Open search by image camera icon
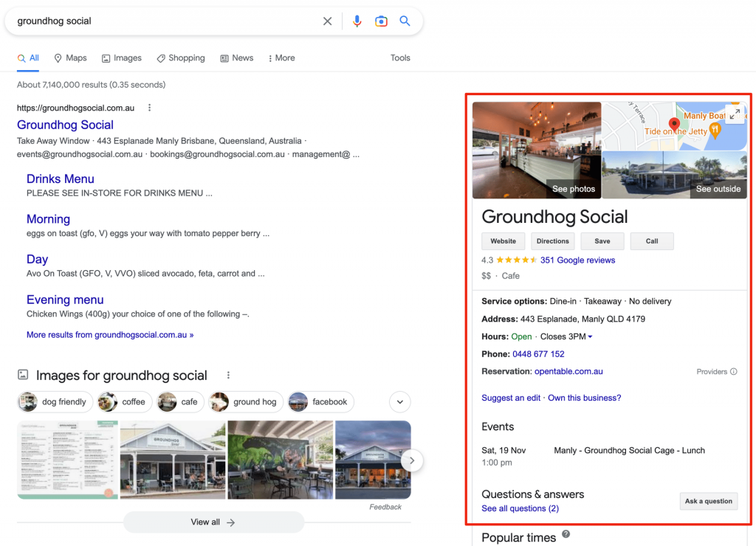The width and height of the screenshot is (756, 546). (x=381, y=21)
